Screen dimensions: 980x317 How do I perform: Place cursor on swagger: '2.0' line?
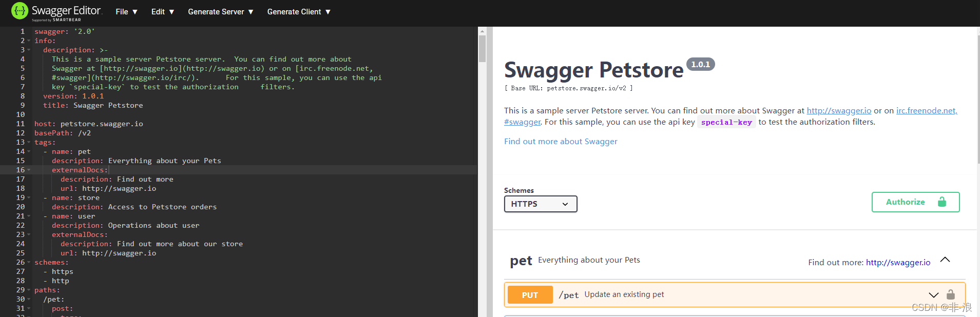[65, 31]
